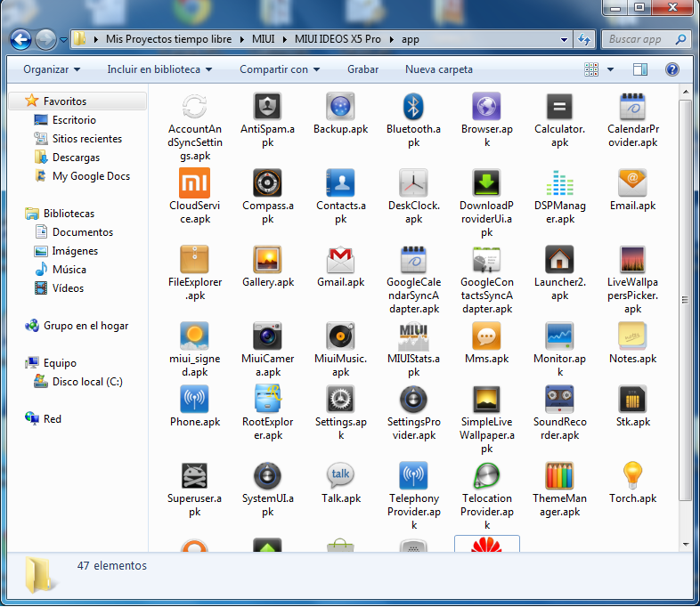Select the Gmail.apk icon
The image size is (700, 607).
click(340, 259)
